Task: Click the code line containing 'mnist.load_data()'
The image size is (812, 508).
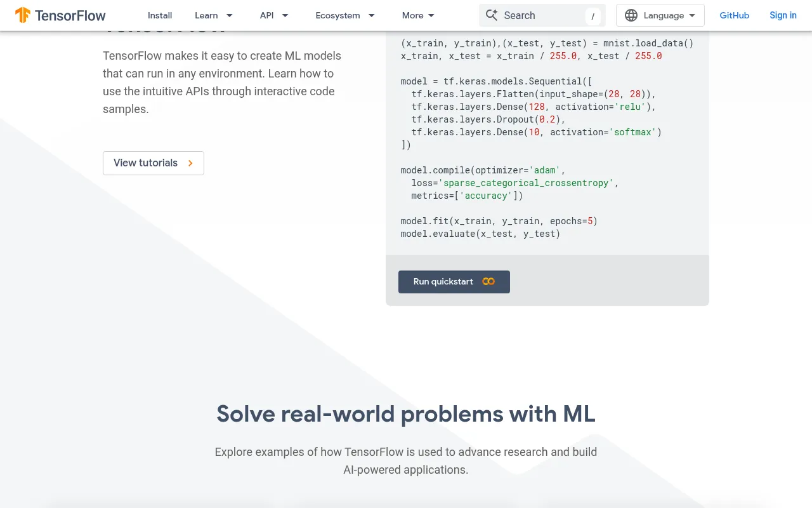Action: 547,43
